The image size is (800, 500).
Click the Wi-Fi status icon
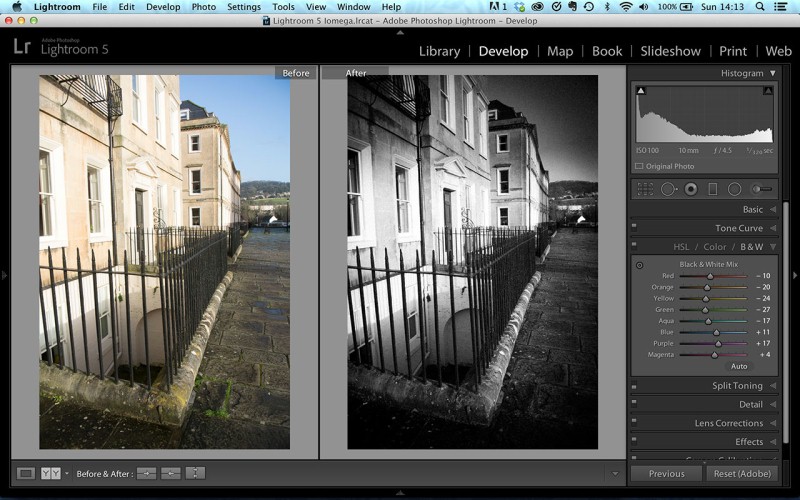(626, 7)
